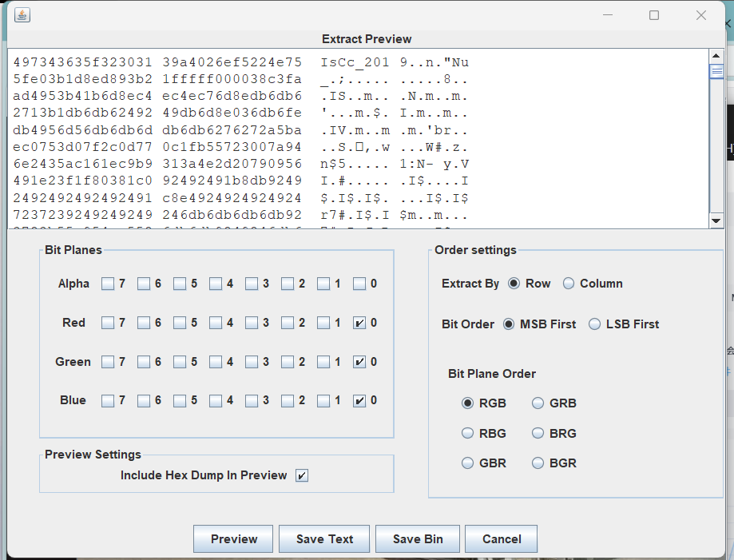Cancel the extract dialog
Viewport: 734px width, 560px height.
click(501, 539)
